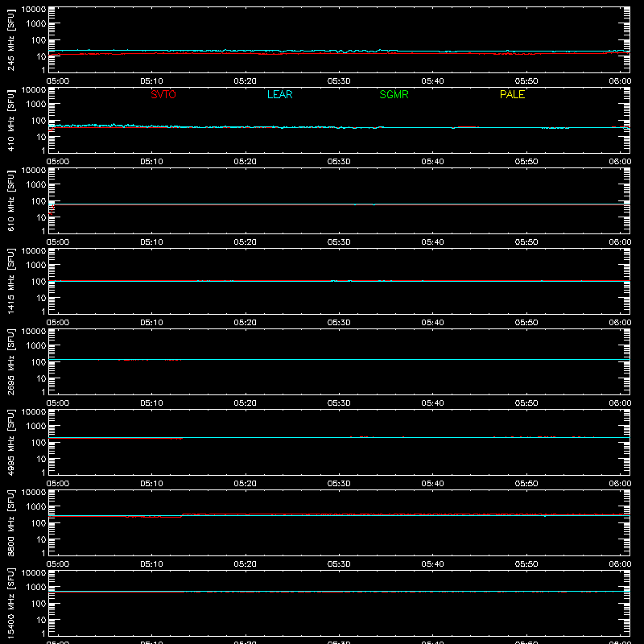Click 05:30 time label of 1415 MHz panel
Viewport: 644px width, 644px height.
pyautogui.click(x=339, y=323)
